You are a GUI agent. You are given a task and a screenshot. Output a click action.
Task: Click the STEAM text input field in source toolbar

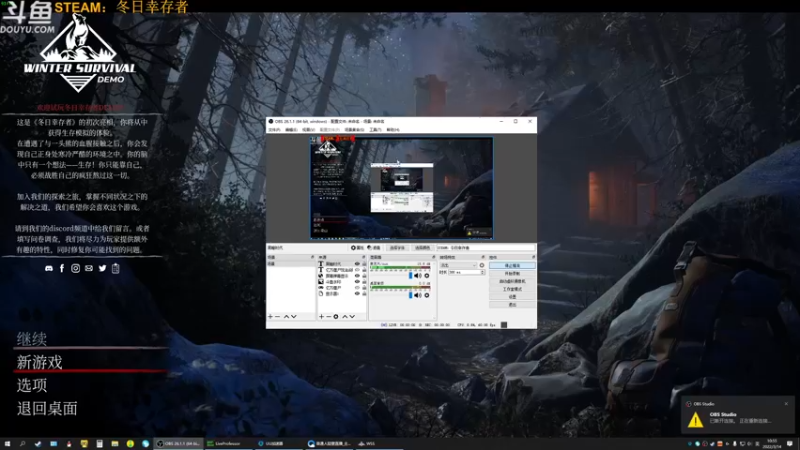pyautogui.click(x=486, y=248)
